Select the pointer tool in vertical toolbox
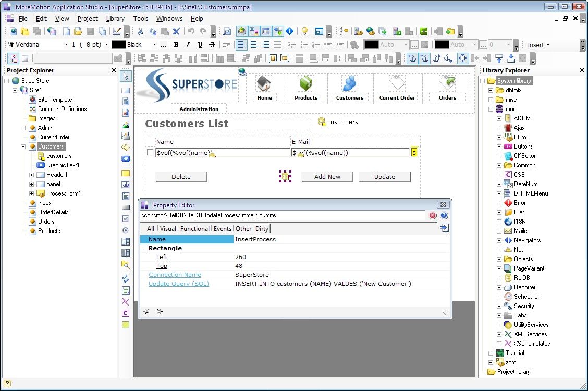This screenshot has width=588, height=391. coord(126,77)
